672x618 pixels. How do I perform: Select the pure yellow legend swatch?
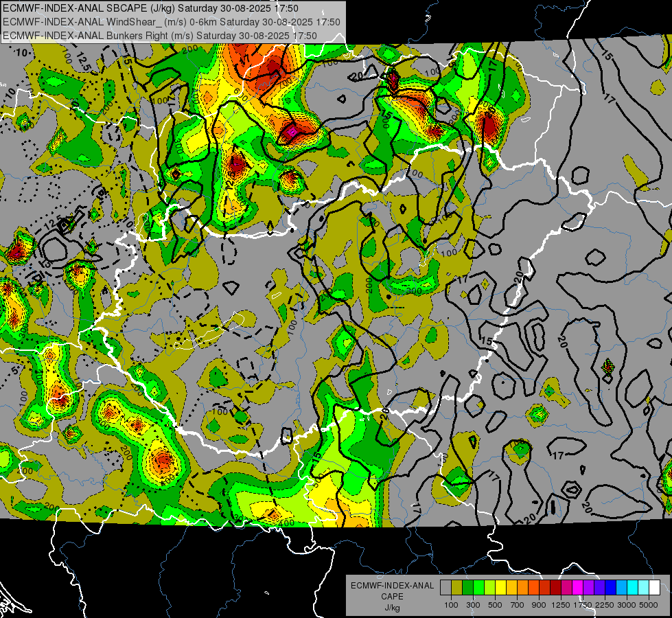(500, 587)
